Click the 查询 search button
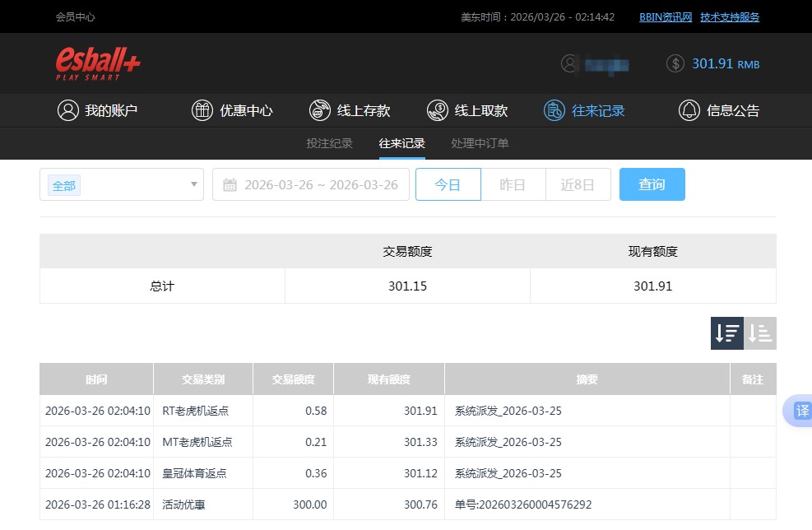 coord(652,184)
